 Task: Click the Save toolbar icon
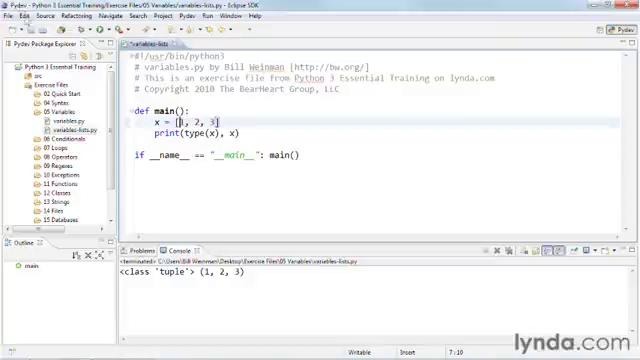click(31, 30)
